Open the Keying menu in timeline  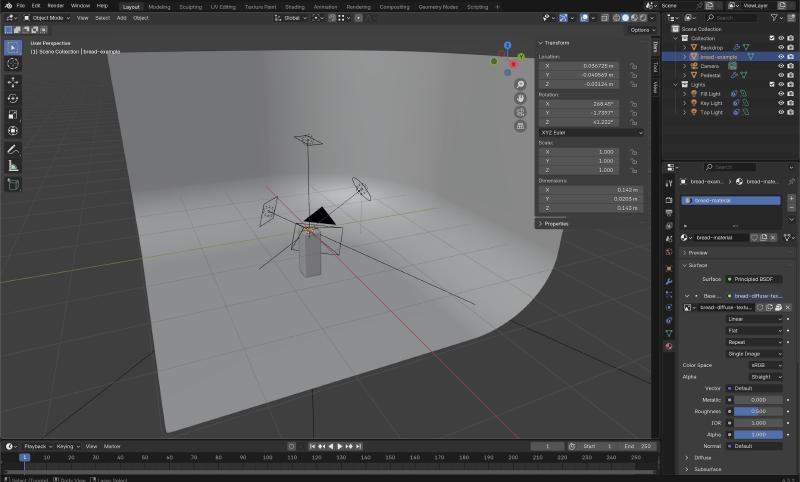click(x=67, y=446)
